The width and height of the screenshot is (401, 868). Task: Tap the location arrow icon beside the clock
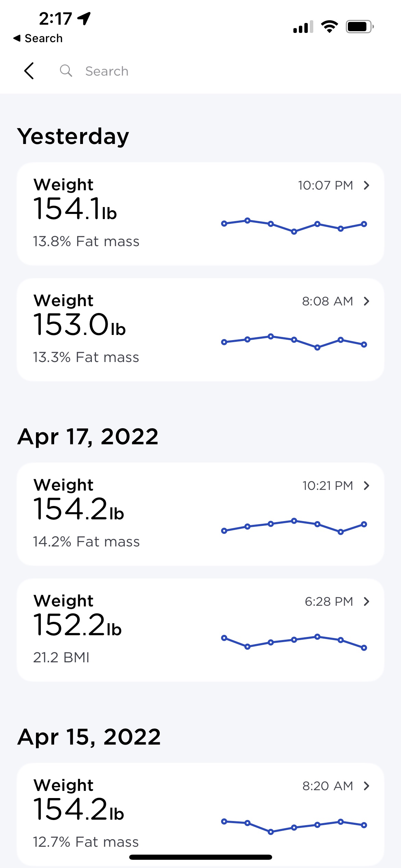[x=84, y=19]
